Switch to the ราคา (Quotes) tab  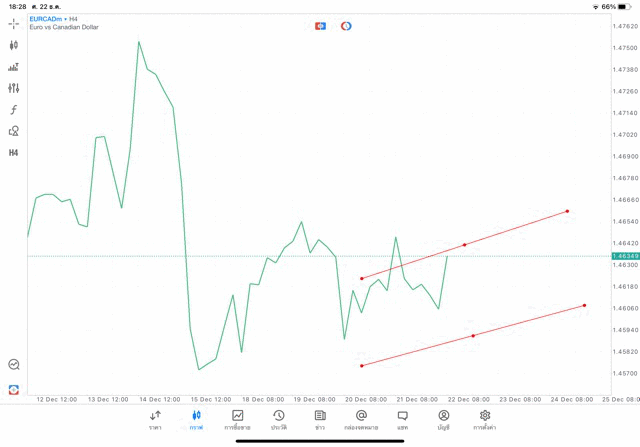155,420
